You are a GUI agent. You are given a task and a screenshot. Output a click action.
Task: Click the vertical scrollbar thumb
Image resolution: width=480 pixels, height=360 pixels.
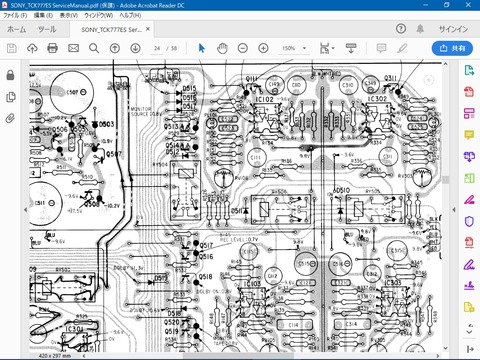click(446, 180)
